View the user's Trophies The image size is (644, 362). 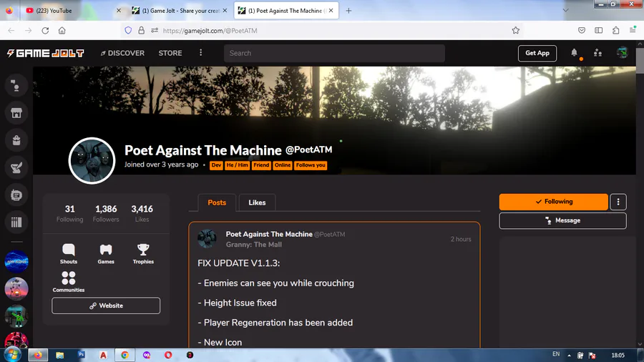[143, 254]
